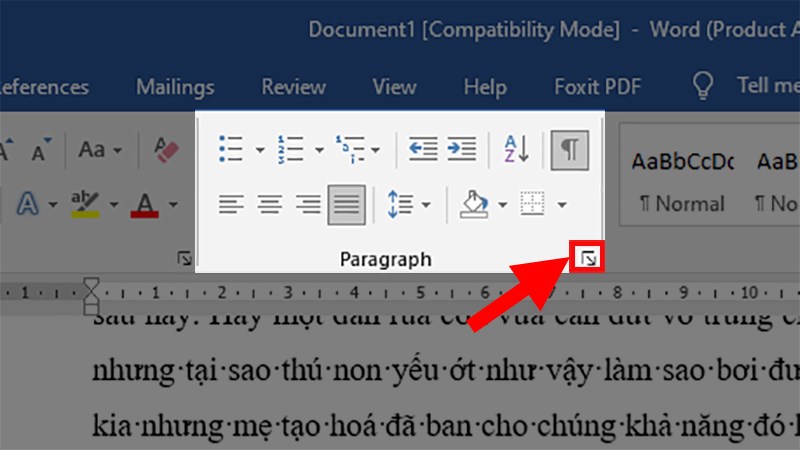Screen dimensions: 800x450
Task: Click the word "nhưng" in document
Action: pos(133,371)
